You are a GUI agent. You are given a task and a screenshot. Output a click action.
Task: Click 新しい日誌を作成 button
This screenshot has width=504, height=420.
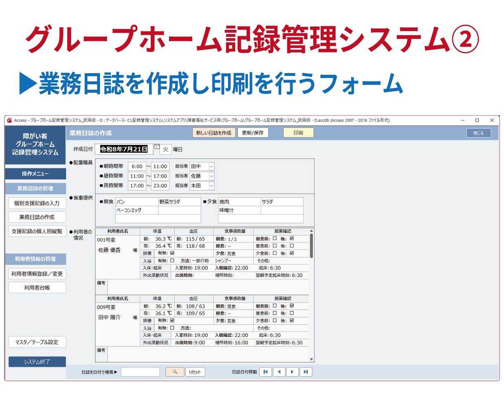(x=214, y=133)
